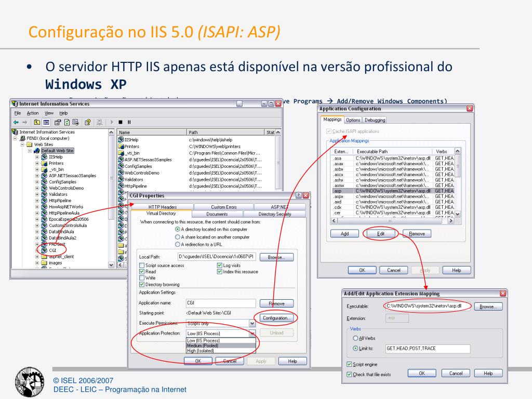Toggle the Read permission checkbox
Image resolution: width=532 pixels, height=399 pixels.
click(142, 272)
